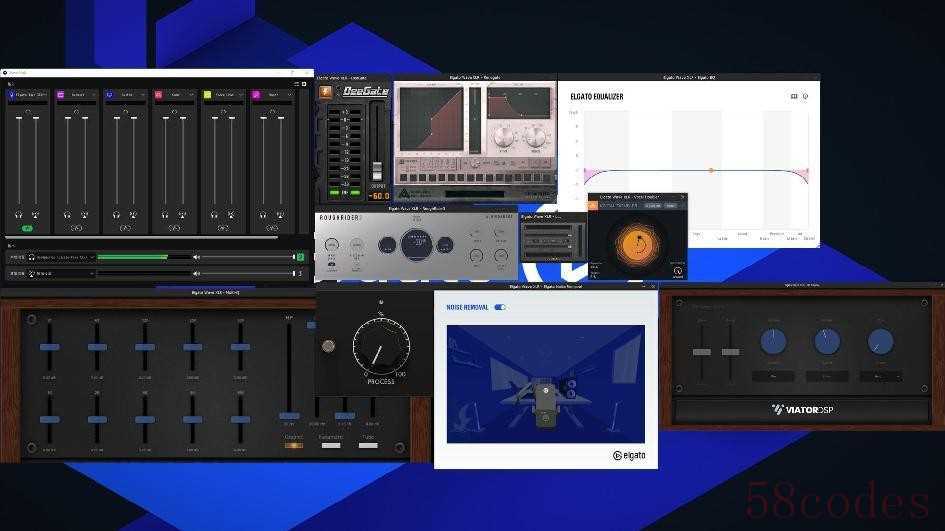Open the yellow-green channel name dropdown arrow
Screen dimensions: 945x531
click(x=240, y=95)
